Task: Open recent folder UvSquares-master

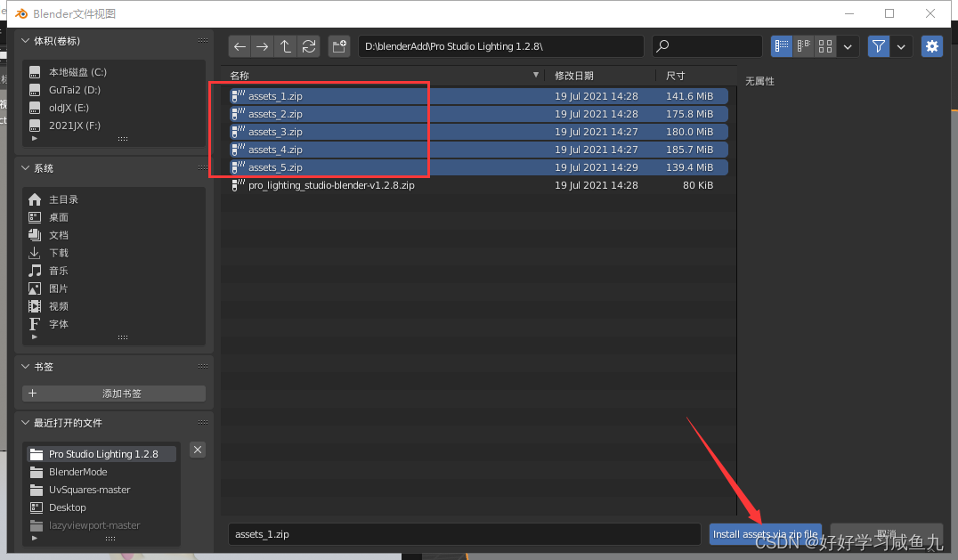Action: [101, 490]
